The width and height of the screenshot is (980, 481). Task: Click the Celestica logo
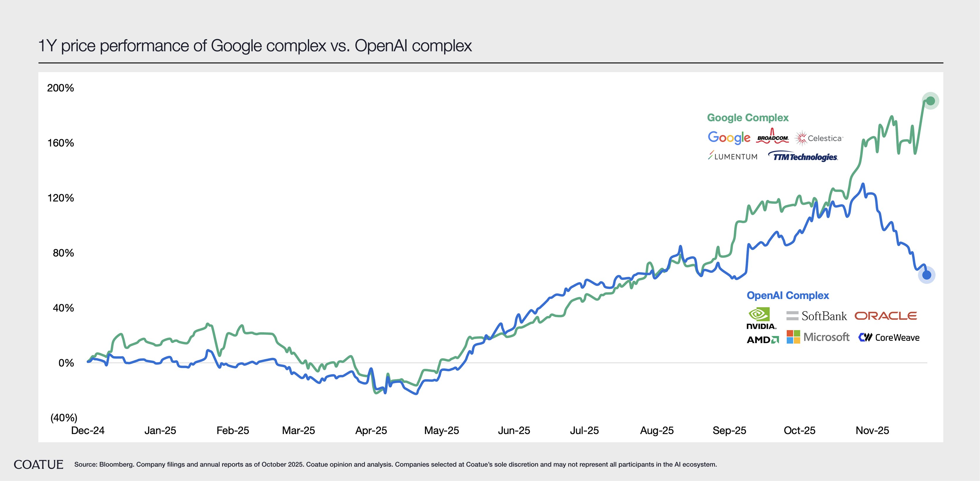click(819, 138)
